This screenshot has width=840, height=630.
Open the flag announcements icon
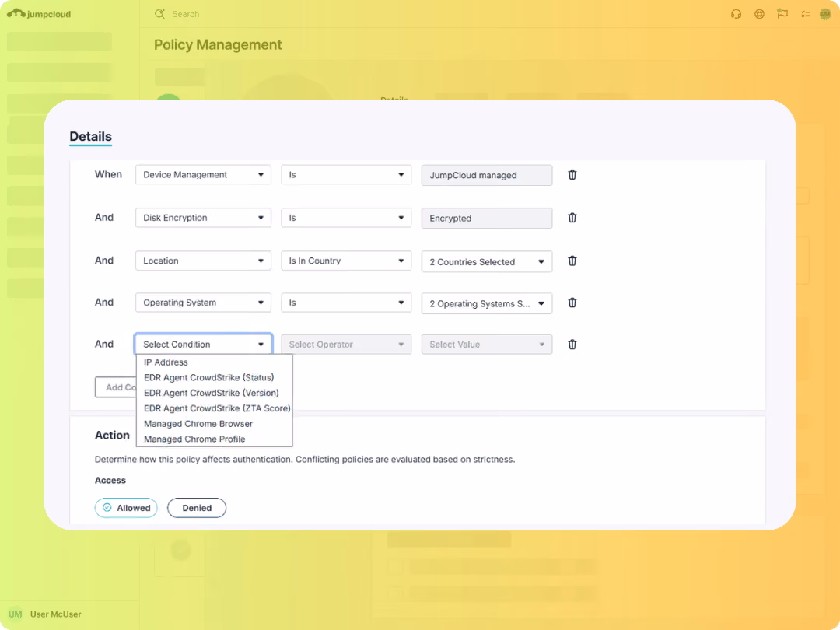pos(782,14)
